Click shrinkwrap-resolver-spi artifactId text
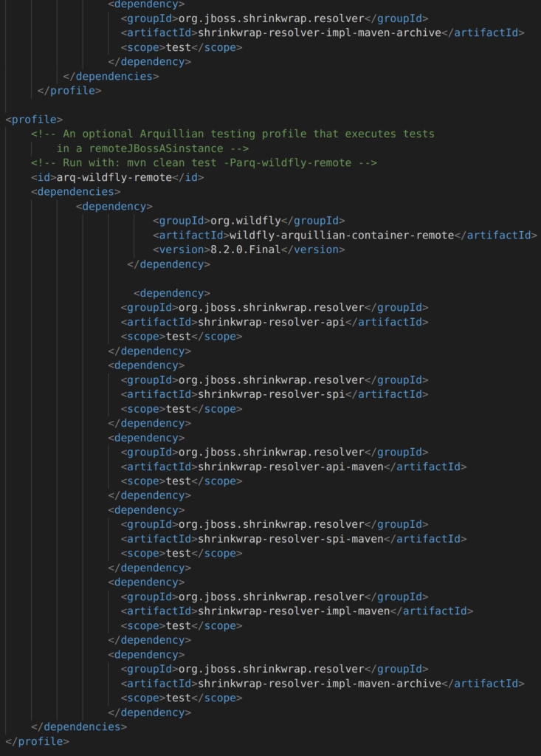The image size is (541, 756). [272, 394]
